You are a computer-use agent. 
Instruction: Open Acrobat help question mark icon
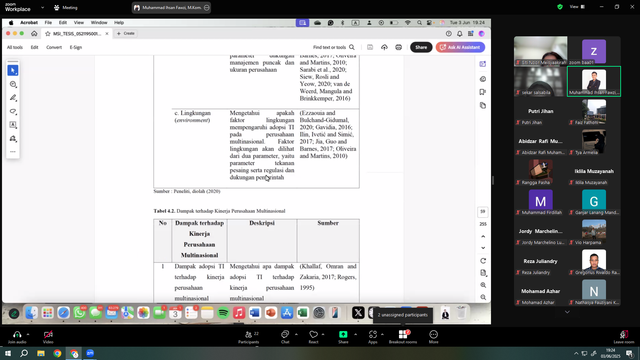[x=449, y=33]
